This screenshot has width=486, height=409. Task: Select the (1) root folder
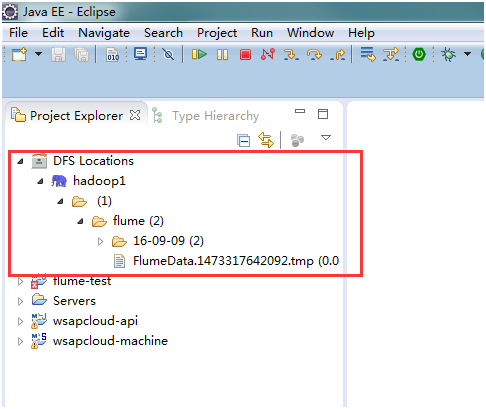tap(104, 201)
